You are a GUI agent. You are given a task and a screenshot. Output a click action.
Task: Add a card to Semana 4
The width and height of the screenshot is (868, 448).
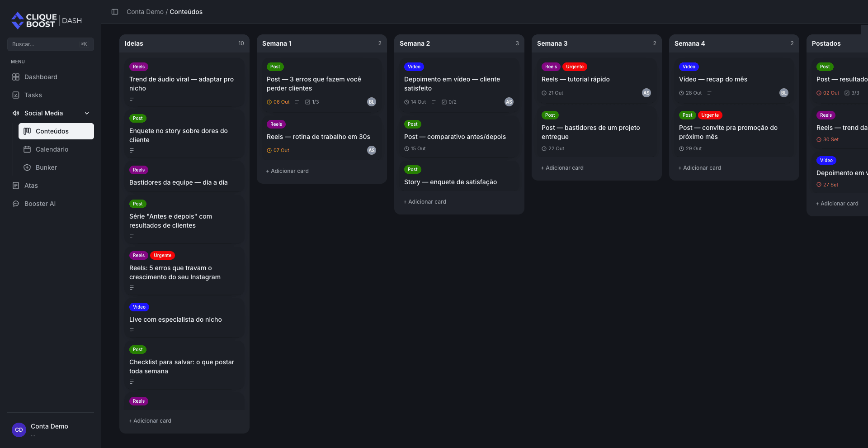pyautogui.click(x=700, y=168)
